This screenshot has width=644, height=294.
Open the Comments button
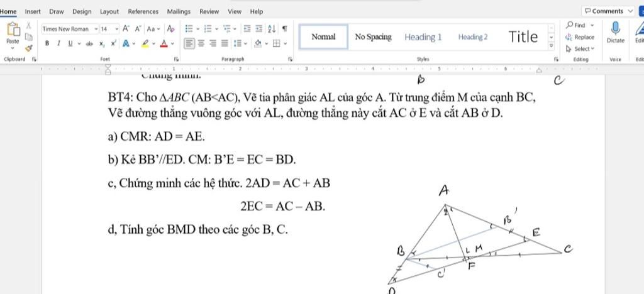[x=608, y=11]
